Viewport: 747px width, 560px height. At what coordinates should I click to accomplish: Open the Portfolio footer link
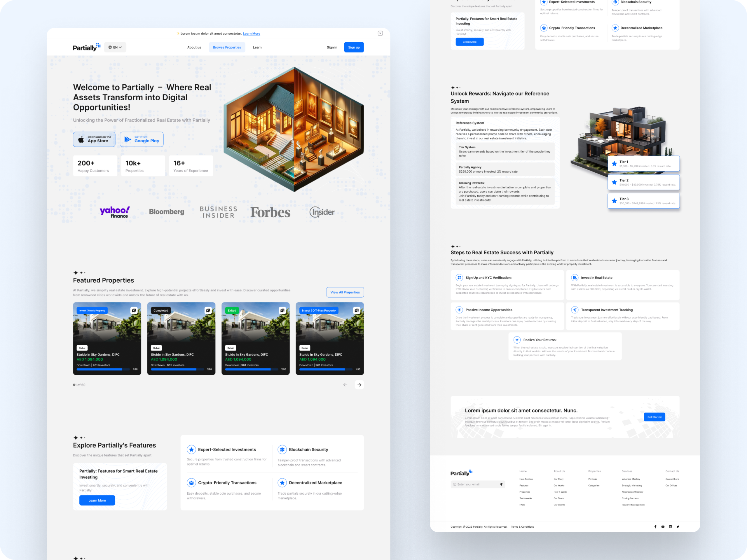(593, 479)
